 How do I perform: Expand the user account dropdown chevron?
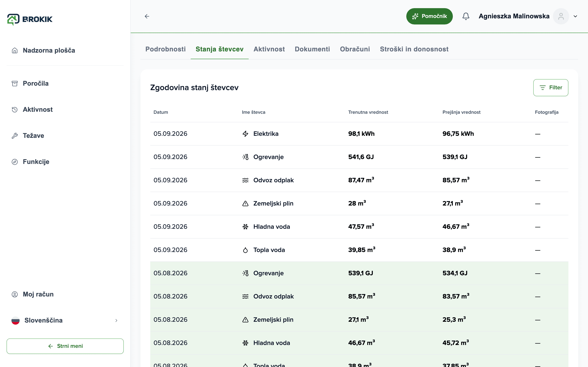coord(575,16)
